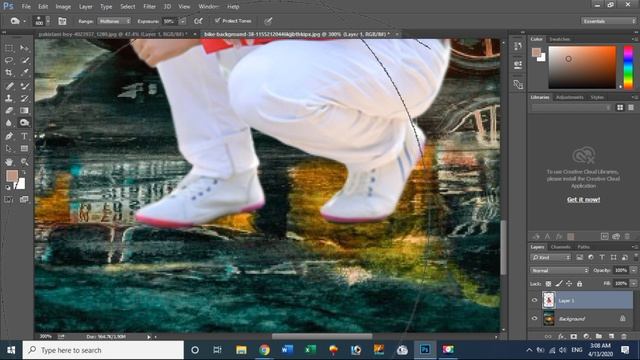The height and width of the screenshot is (360, 640).
Task: Add a layer style with fx icon
Action: pyautogui.click(x=561, y=336)
